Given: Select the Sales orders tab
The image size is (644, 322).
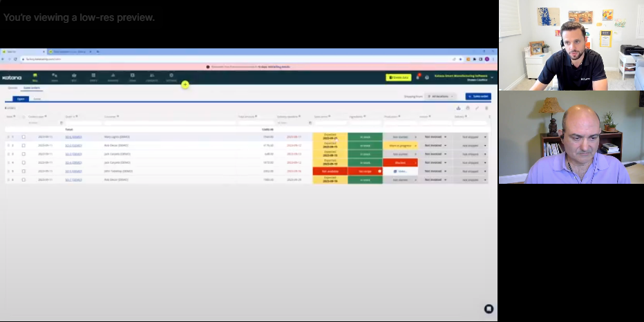Looking at the screenshot, I should [32, 88].
